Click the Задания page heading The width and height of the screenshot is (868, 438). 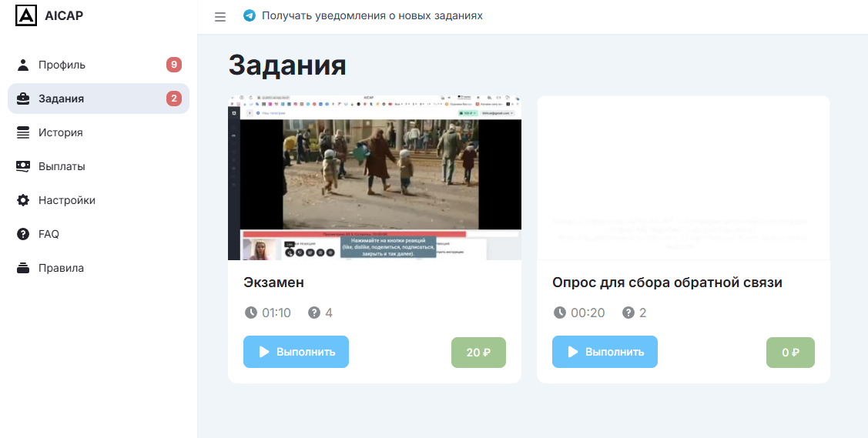coord(287,65)
